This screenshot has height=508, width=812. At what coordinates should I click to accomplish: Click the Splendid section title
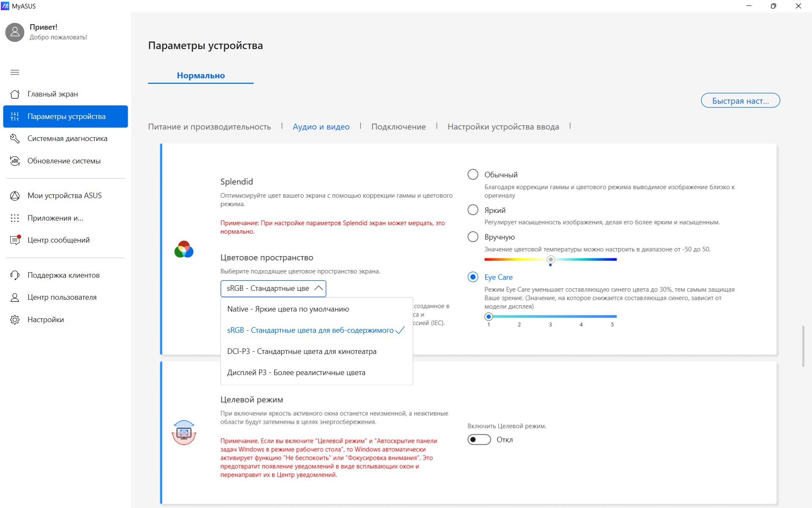coord(236,182)
